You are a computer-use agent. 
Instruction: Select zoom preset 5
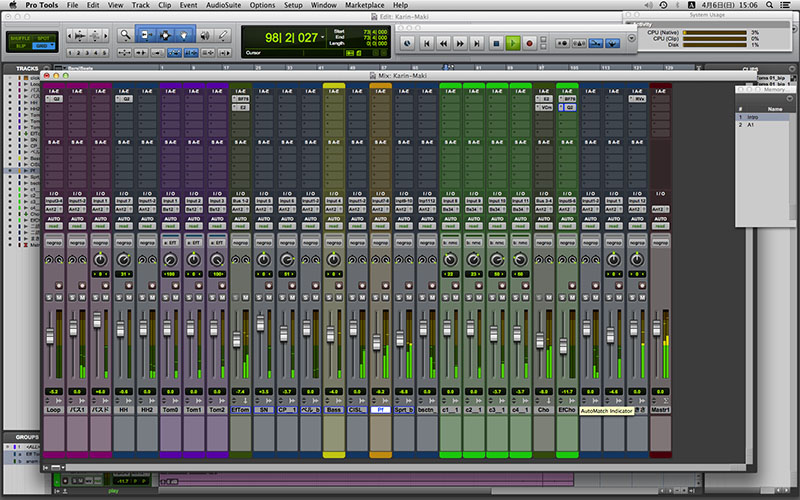105,53
